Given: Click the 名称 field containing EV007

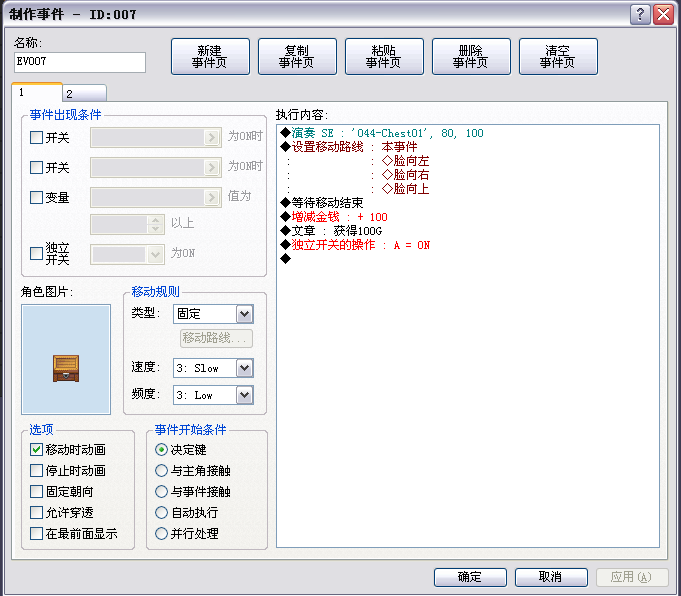Looking at the screenshot, I should coord(80,62).
